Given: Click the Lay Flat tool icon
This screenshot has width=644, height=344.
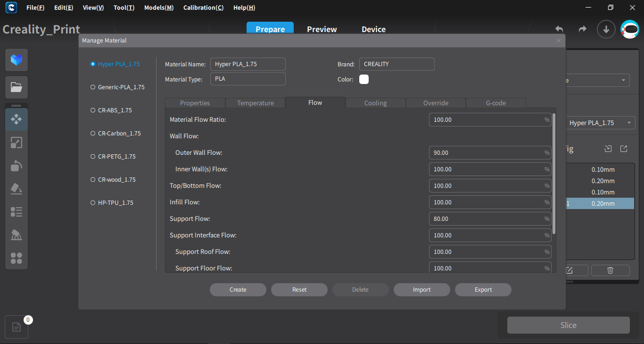Looking at the screenshot, I should tap(17, 189).
